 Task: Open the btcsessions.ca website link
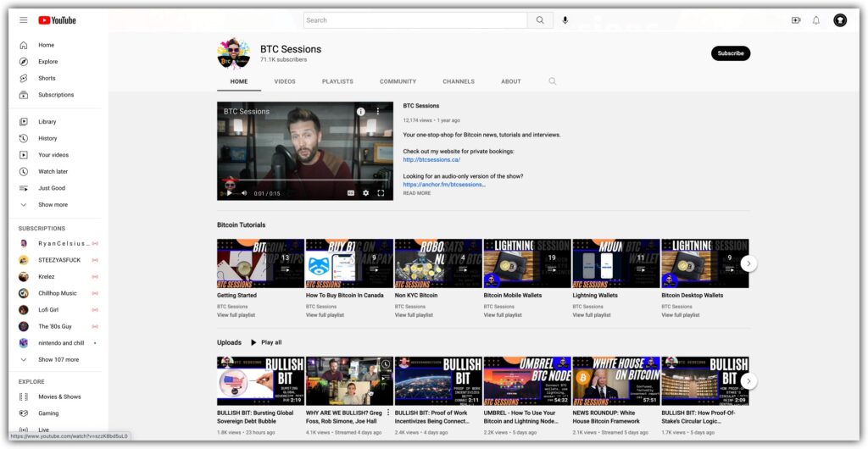431,160
